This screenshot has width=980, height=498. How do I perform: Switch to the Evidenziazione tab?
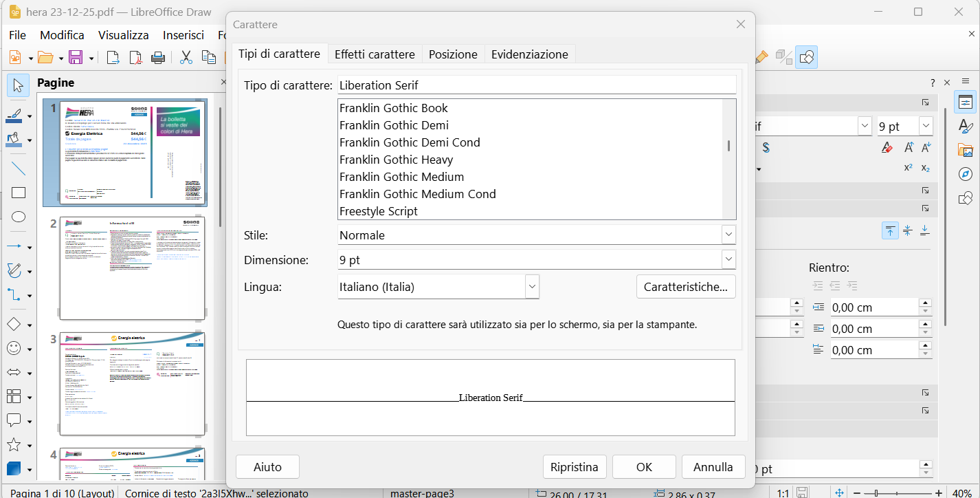click(x=529, y=54)
